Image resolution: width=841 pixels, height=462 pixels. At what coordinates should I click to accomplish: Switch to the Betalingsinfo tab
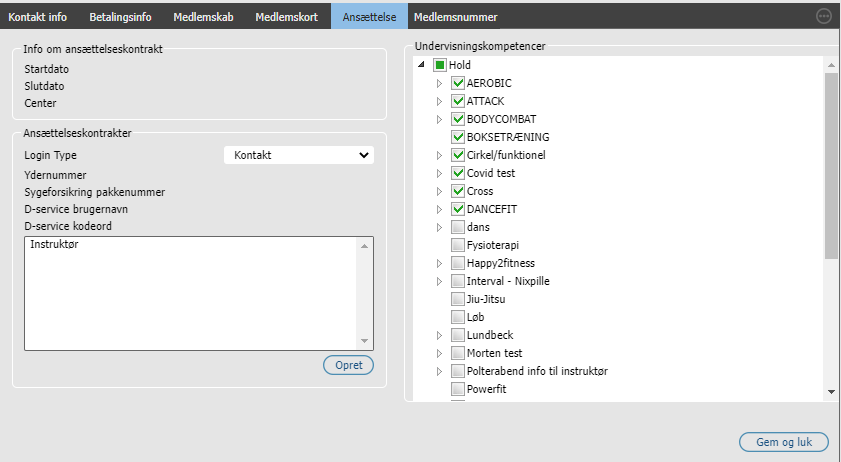[120, 17]
